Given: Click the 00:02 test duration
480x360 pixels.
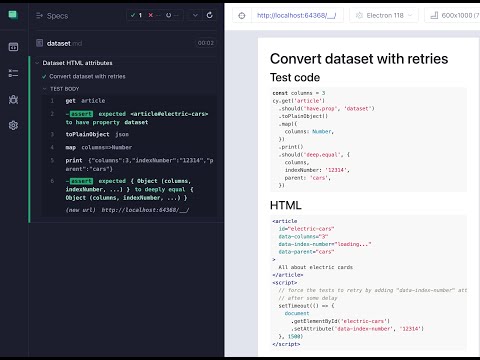Looking at the screenshot, I should point(206,43).
